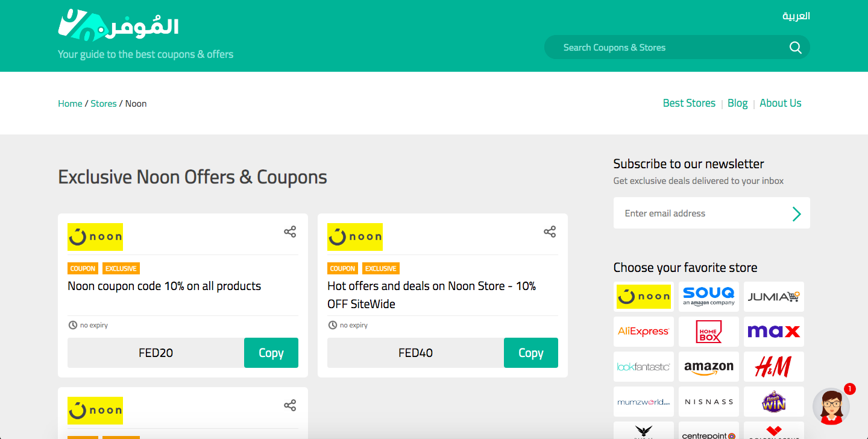The width and height of the screenshot is (868, 439).
Task: Click the Noon breadcrumb text
Action: [x=136, y=104]
